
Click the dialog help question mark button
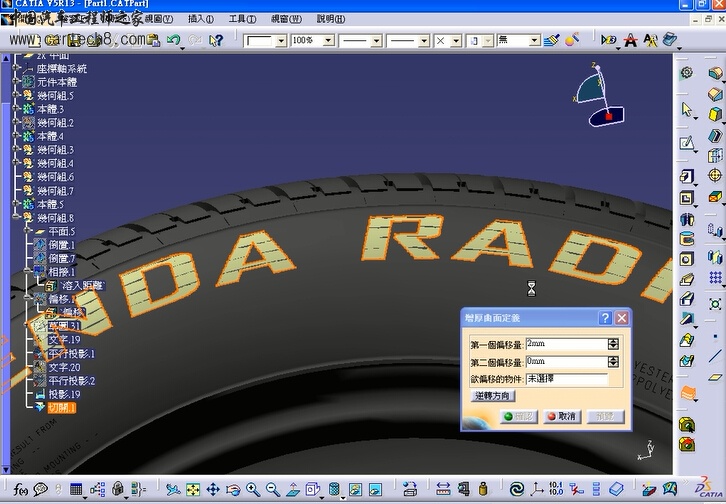coord(605,318)
